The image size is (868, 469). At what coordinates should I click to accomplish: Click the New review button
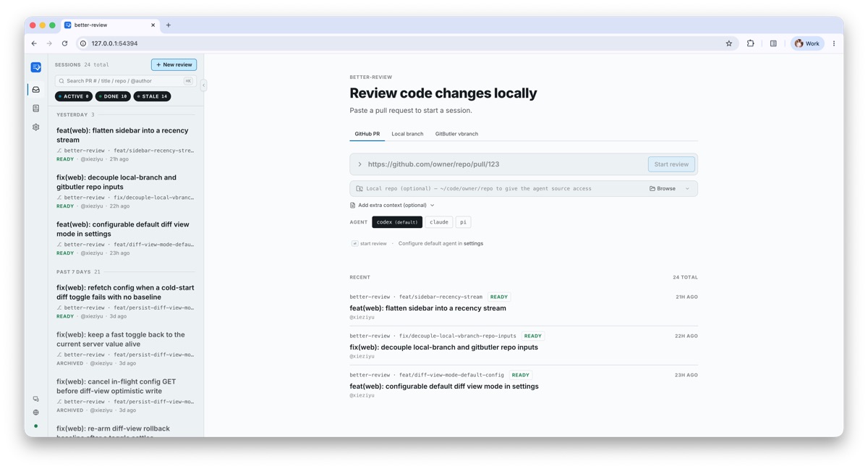pos(174,64)
